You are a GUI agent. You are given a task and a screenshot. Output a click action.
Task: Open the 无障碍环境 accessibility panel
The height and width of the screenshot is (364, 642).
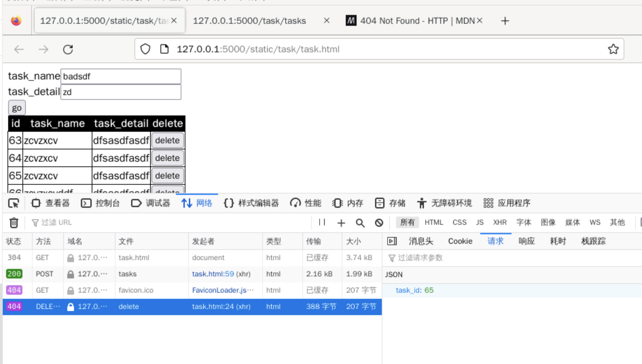444,203
